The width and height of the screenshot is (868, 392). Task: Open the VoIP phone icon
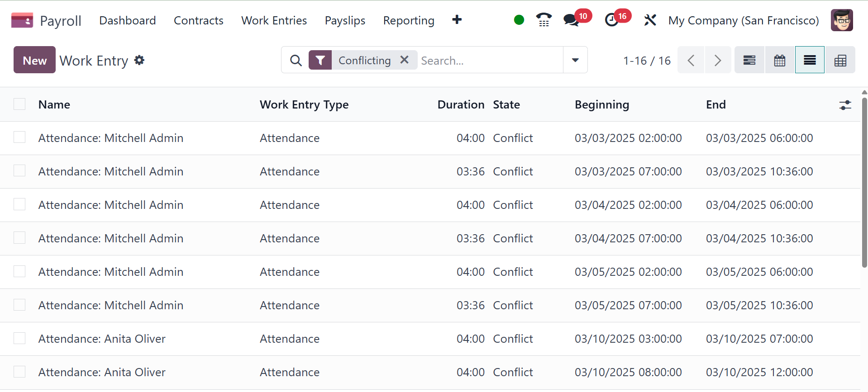coord(544,20)
